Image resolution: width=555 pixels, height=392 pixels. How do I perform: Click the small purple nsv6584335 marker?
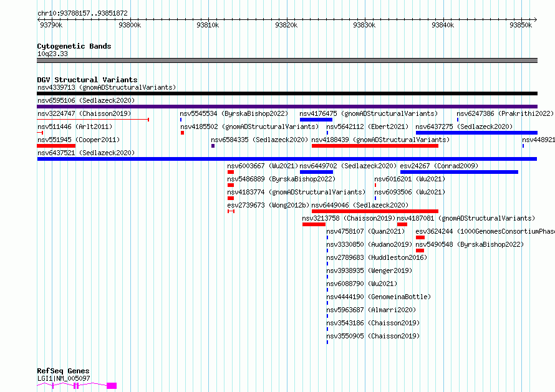213,146
